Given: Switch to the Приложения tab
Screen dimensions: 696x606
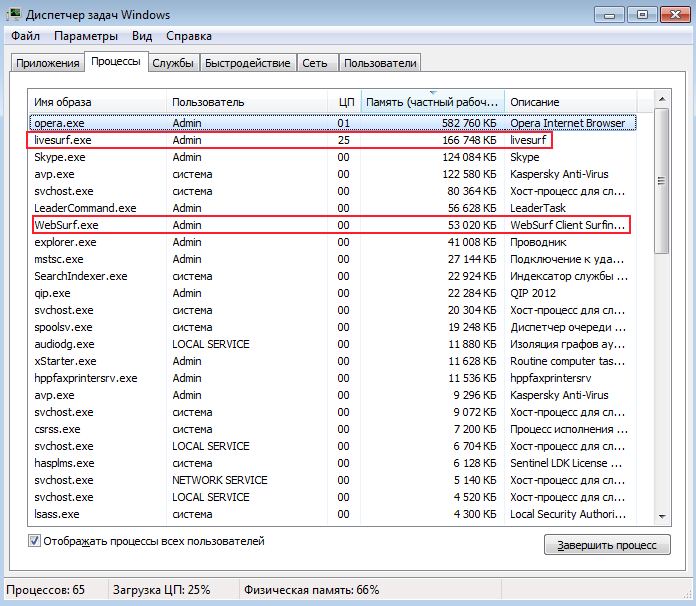Looking at the screenshot, I should (x=47, y=63).
